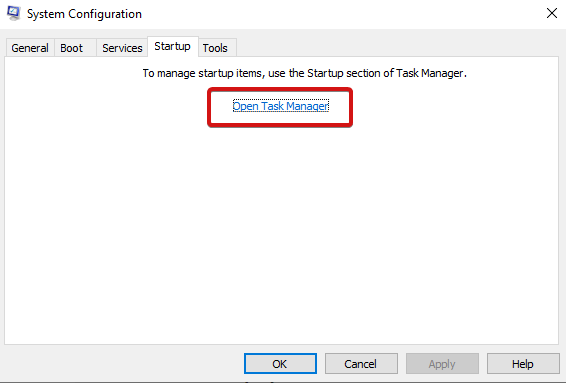
Task: Confirm with the OK button
Action: (280, 364)
